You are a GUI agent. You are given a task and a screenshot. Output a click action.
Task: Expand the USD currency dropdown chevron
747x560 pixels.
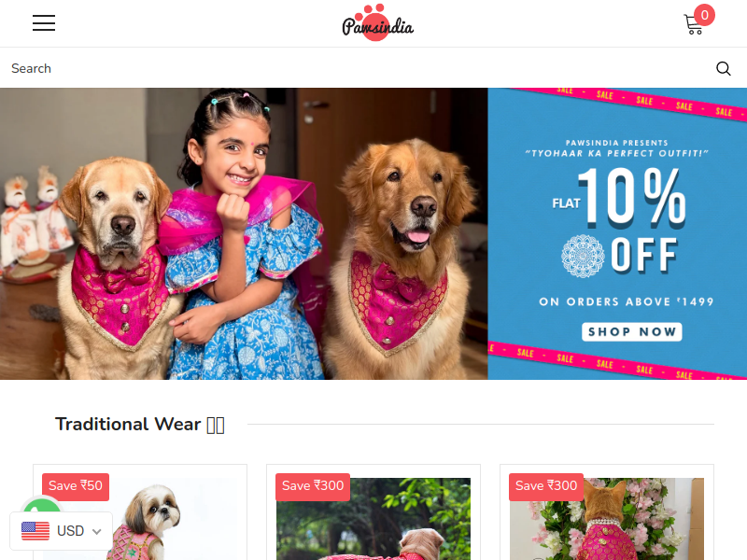point(97,531)
